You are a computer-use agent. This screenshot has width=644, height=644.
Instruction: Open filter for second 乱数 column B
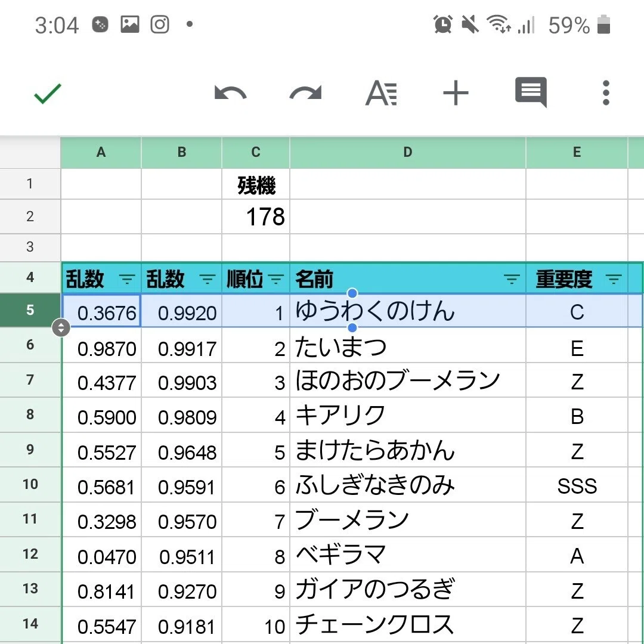(x=208, y=280)
